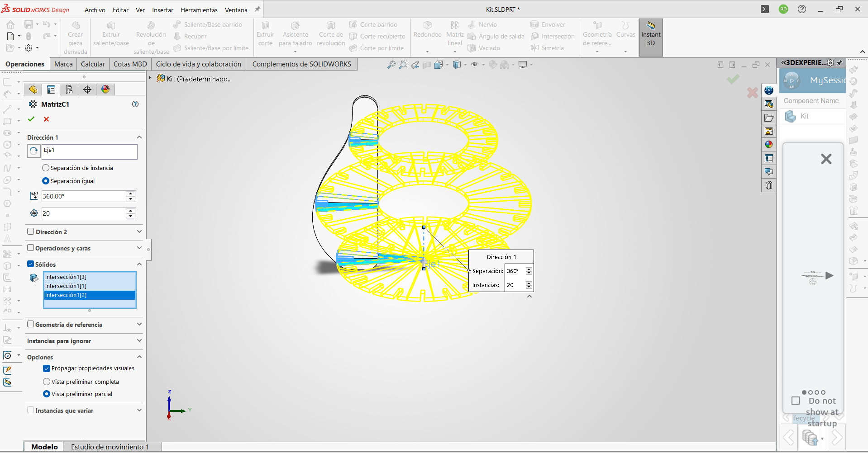Click the green OK checkmark in MatrizC1
The width and height of the screenshot is (868, 453).
coord(31,119)
